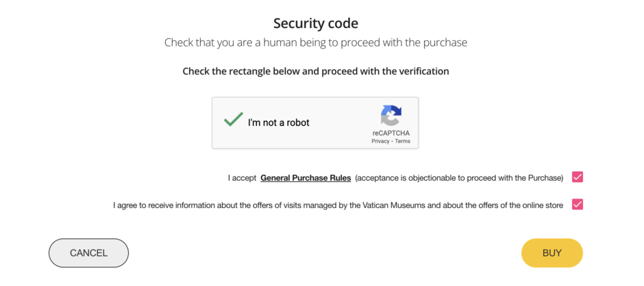
Task: Click the "Security code" heading
Action: pyautogui.click(x=315, y=23)
